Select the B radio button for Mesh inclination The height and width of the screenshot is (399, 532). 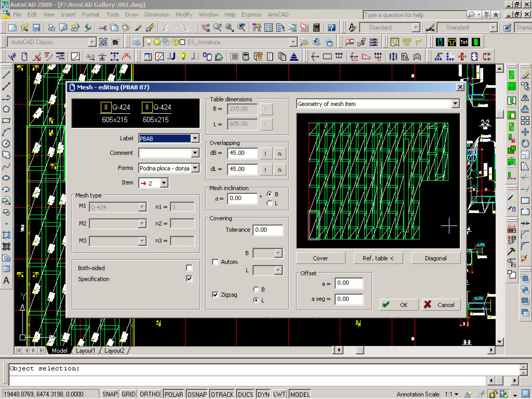click(x=269, y=194)
